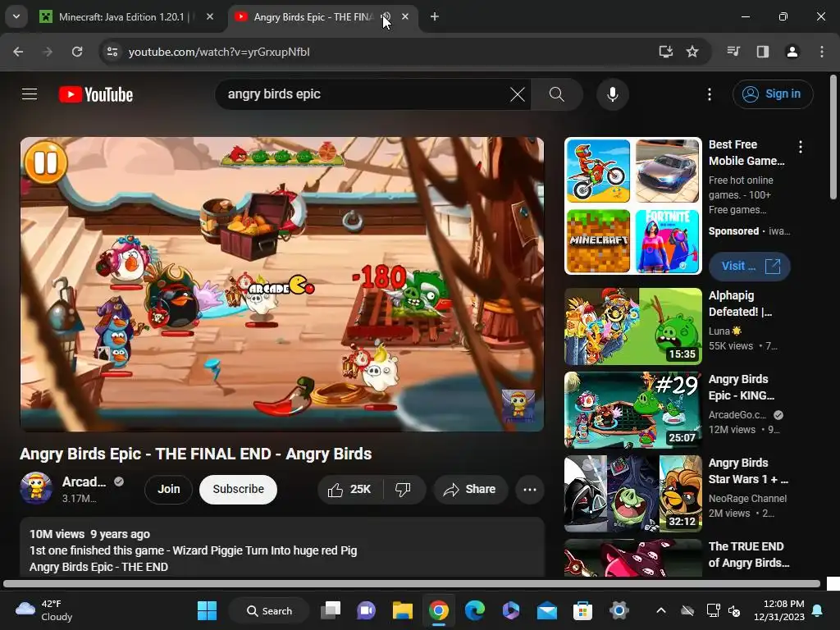Mute the tab via speaker icon

pos(386,17)
